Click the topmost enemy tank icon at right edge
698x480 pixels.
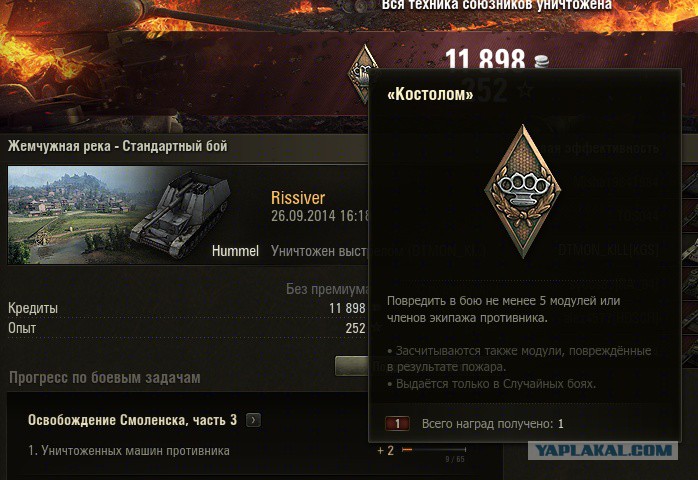(x=690, y=182)
